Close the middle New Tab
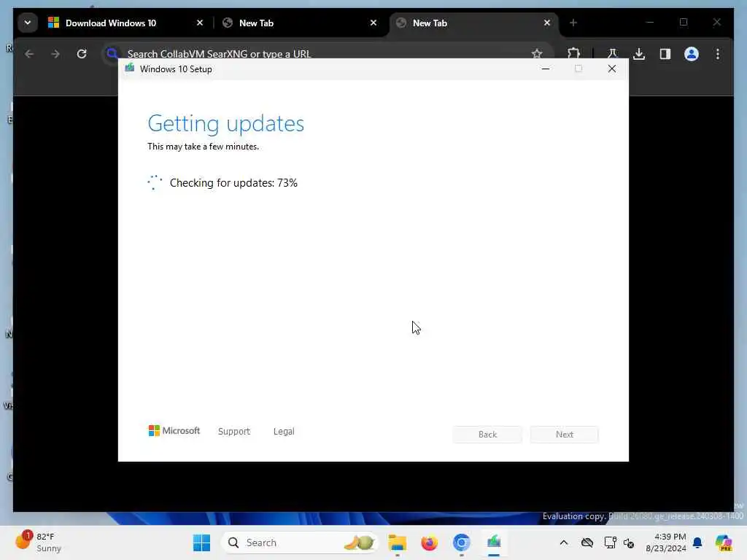Viewport: 747px width, 560px height. pos(373,23)
